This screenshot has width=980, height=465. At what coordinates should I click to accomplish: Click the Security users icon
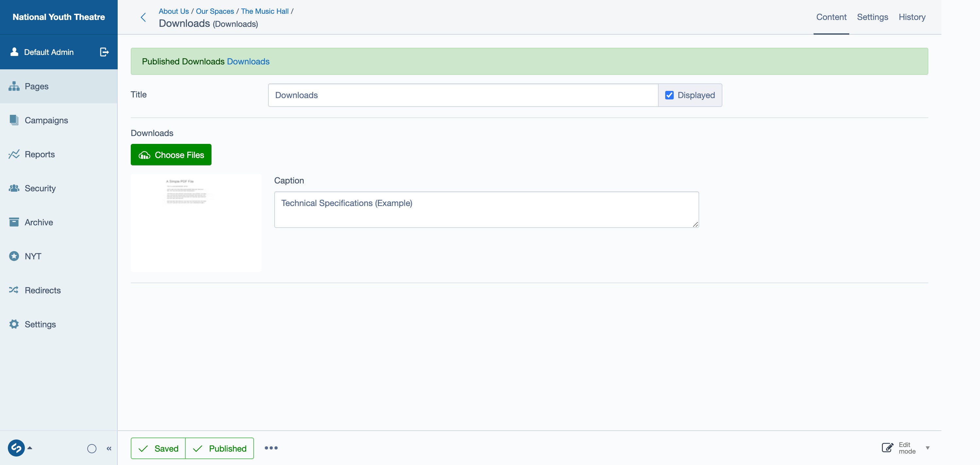pos(14,188)
